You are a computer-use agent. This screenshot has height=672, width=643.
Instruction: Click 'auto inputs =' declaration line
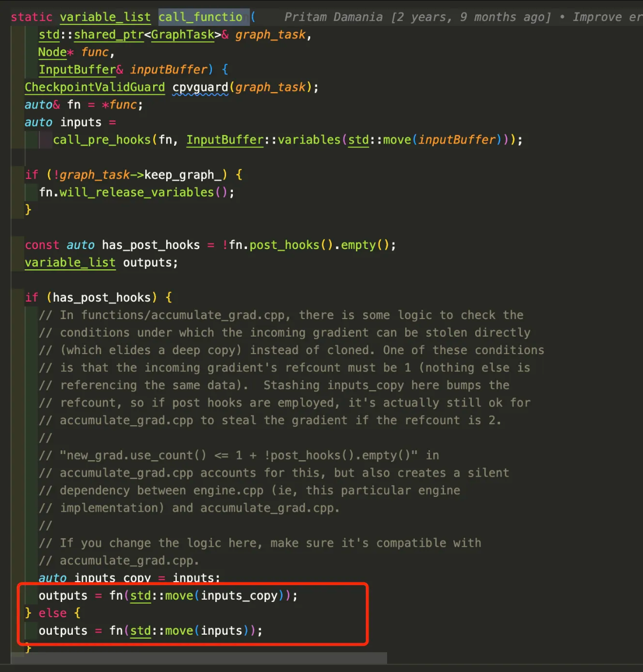(x=71, y=123)
